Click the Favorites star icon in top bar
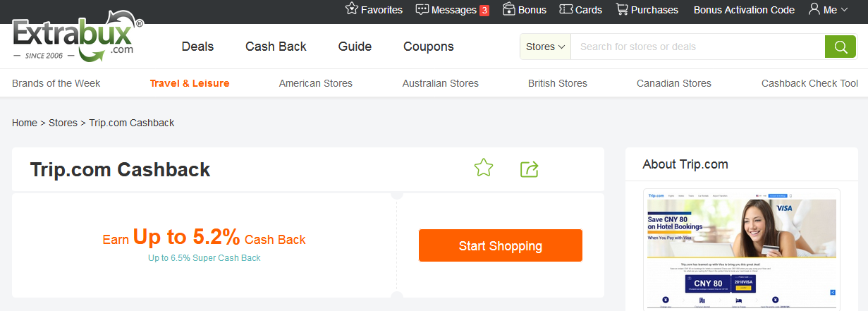This screenshot has height=311, width=868. click(352, 9)
